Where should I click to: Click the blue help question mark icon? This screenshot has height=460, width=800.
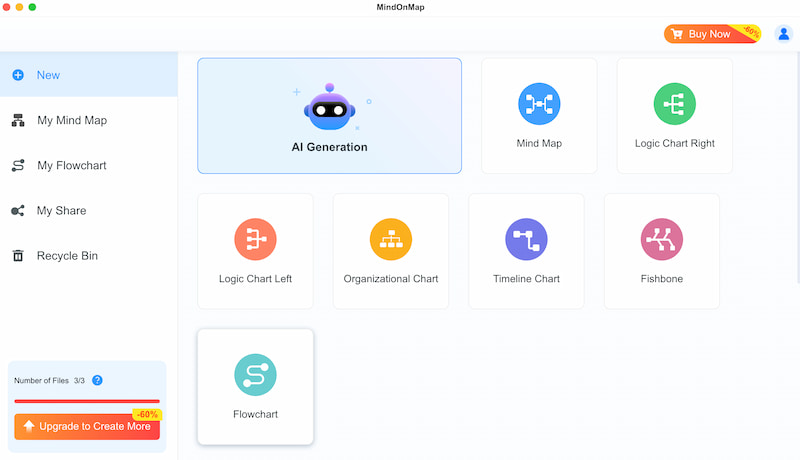[x=97, y=380]
